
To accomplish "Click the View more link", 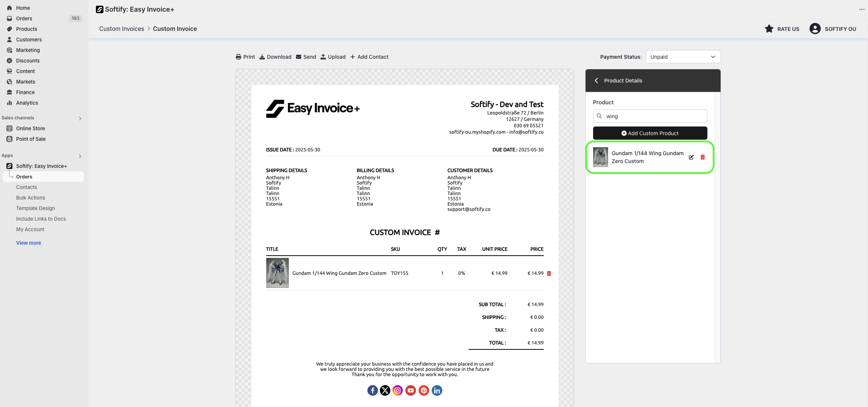I will [29, 243].
